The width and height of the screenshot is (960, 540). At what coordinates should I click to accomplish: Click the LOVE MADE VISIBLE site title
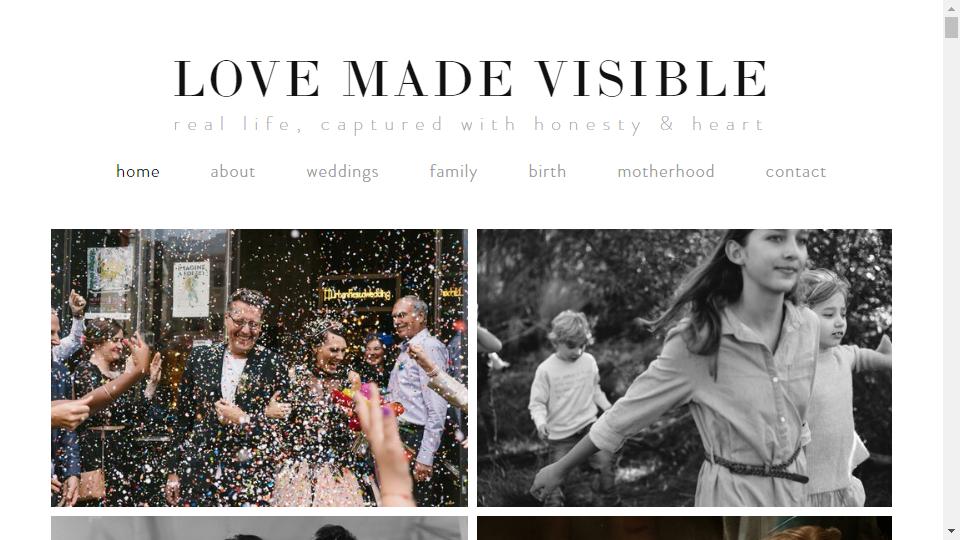[x=470, y=79]
